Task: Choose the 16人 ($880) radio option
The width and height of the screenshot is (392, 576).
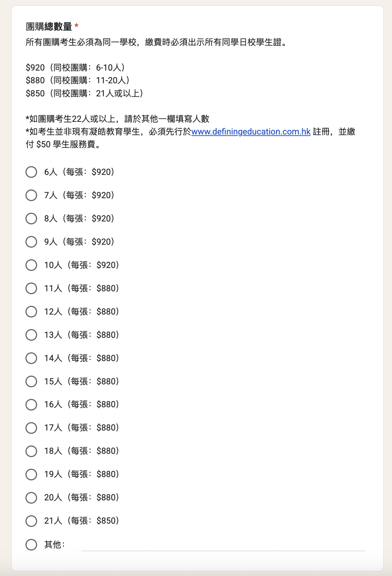Action: coord(31,404)
